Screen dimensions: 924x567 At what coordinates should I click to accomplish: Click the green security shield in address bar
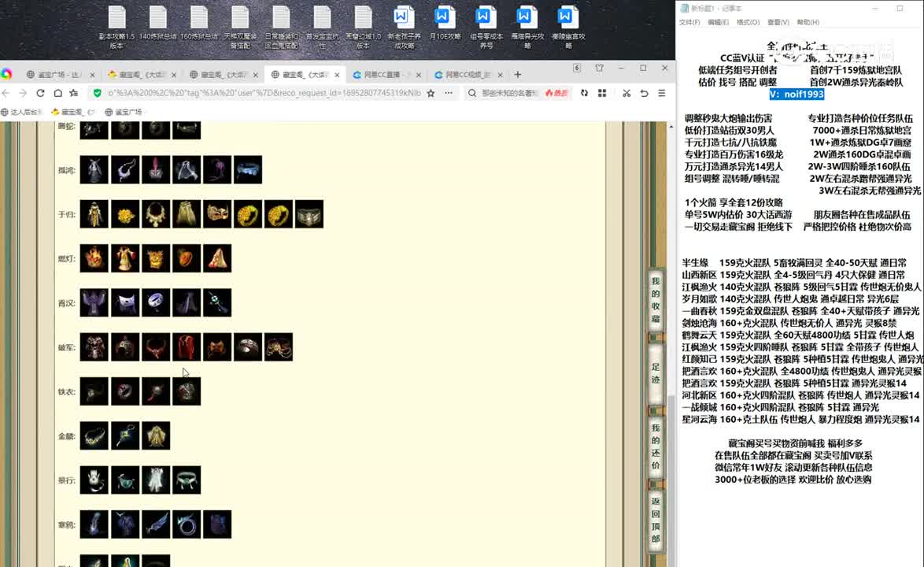[x=98, y=93]
